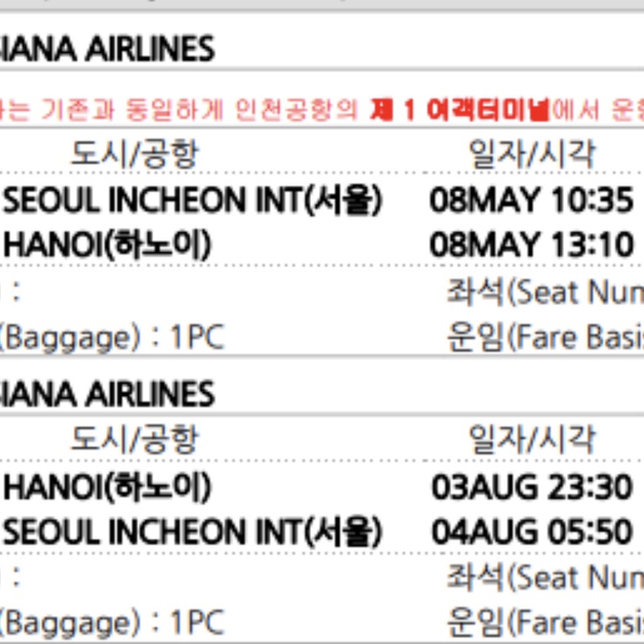The width and height of the screenshot is (644, 644).
Task: Select arrival city SEOUL INCHEON INT on 04AUG
Action: tap(193, 533)
